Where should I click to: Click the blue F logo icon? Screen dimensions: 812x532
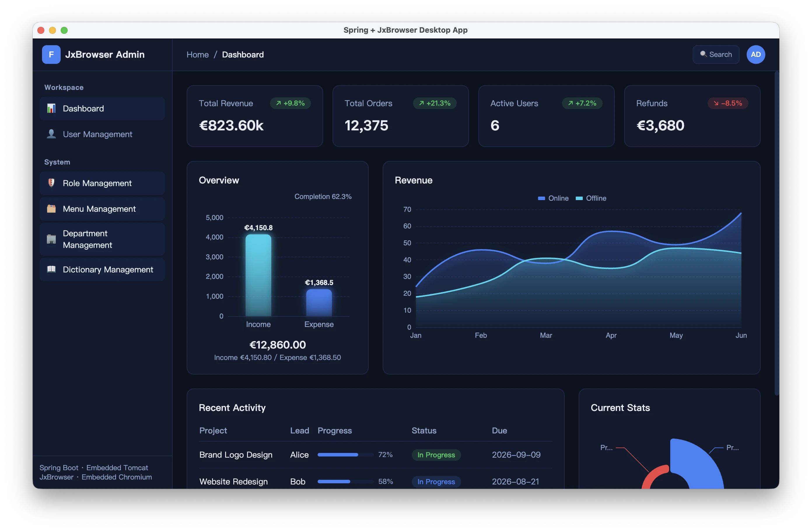pos(51,55)
